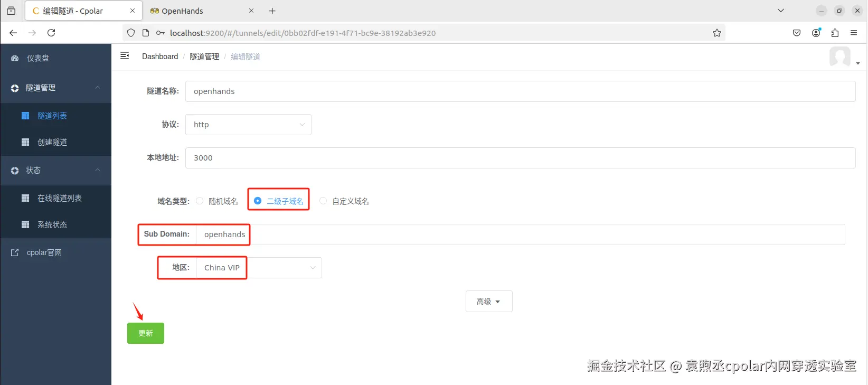Close the OpenHands tab
Viewport: 868px width, 385px height.
[251, 11]
